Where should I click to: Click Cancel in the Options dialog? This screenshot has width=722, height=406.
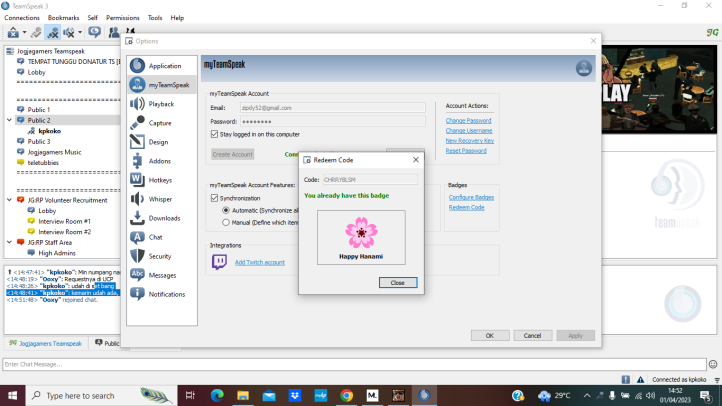pyautogui.click(x=532, y=336)
